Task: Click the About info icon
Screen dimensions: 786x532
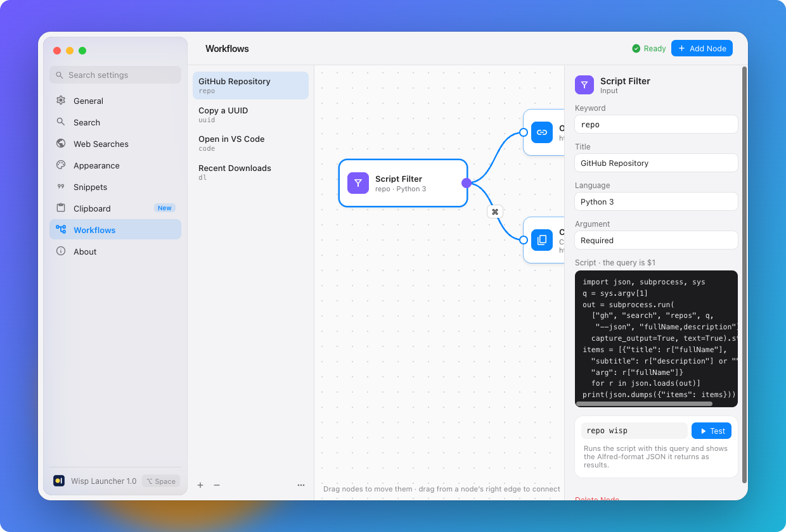Action: (x=61, y=251)
